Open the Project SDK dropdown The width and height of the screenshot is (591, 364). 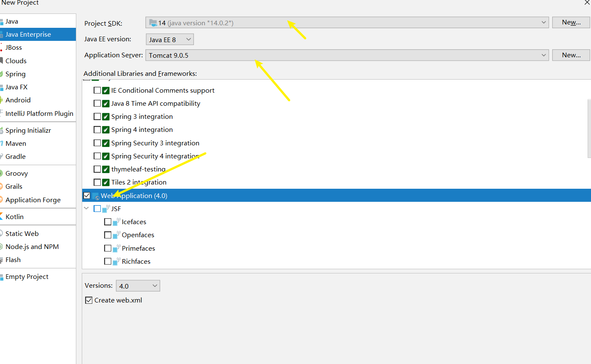(x=347, y=23)
